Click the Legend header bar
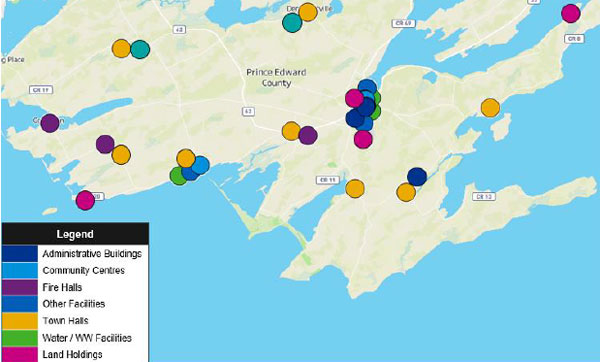Viewport: 600px width, 362px height. click(x=75, y=234)
